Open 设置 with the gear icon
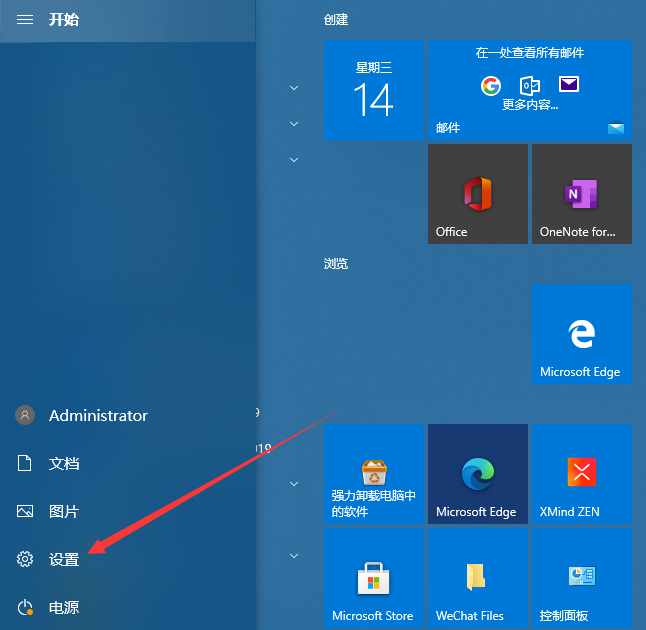 [x=63, y=559]
